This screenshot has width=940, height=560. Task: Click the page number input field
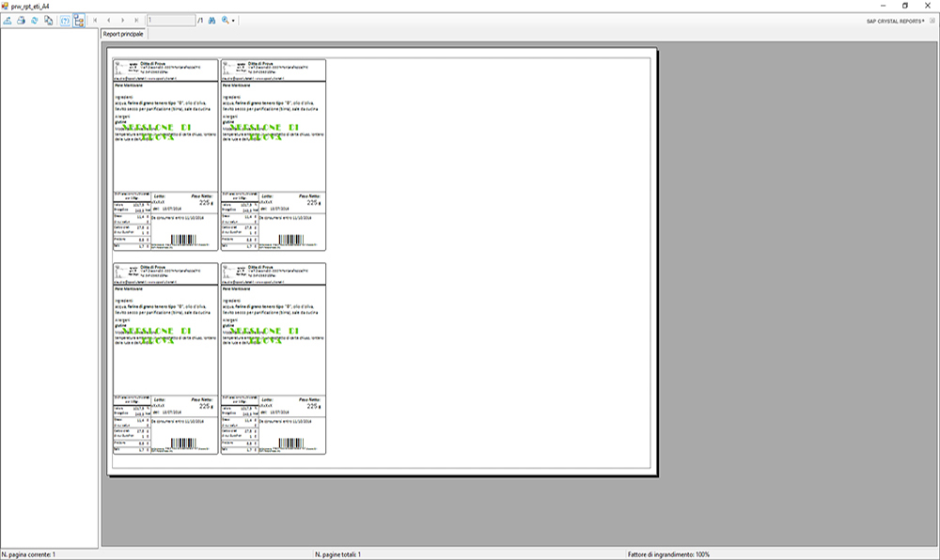(171, 21)
